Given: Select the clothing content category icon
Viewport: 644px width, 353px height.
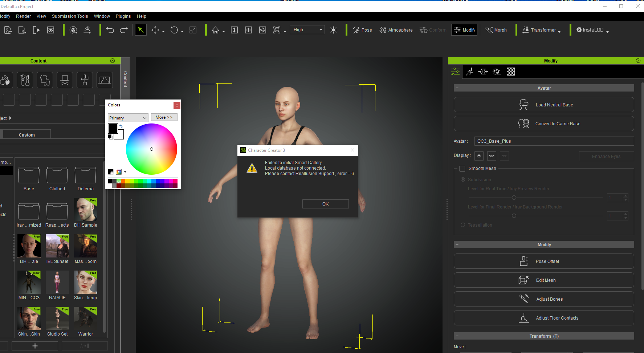Looking at the screenshot, I should (x=45, y=80).
